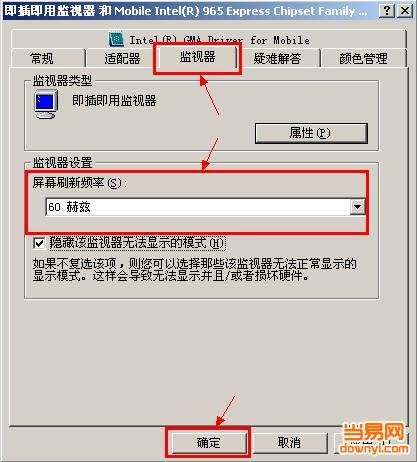Click the blue monitor icon under 监视器类型
The image size is (417, 462).
(x=46, y=105)
